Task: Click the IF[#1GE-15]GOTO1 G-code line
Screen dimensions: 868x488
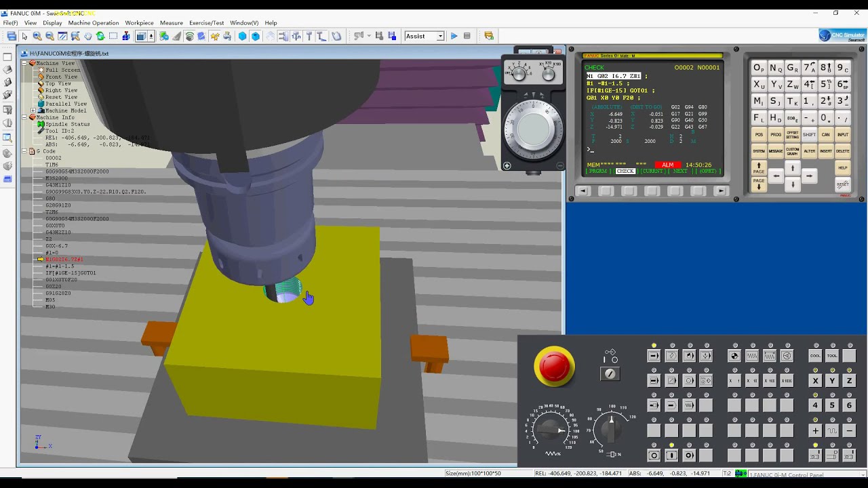Action: tap(71, 273)
